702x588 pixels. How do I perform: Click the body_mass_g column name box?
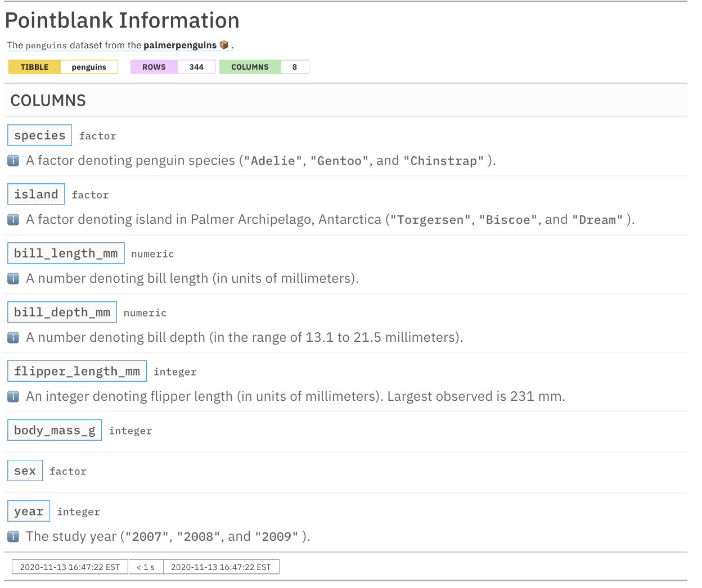click(55, 430)
